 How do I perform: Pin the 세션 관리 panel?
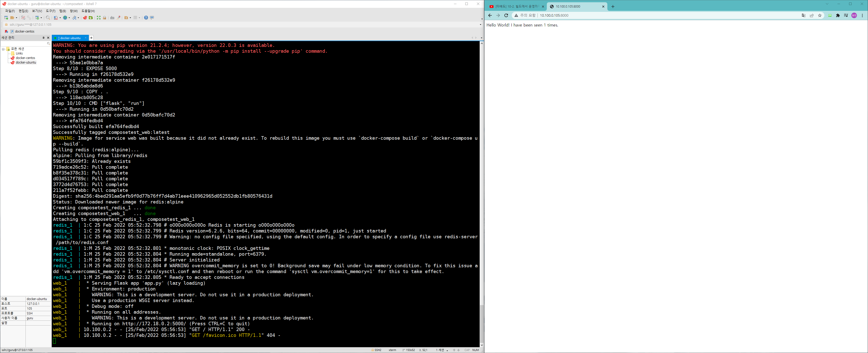tap(43, 38)
